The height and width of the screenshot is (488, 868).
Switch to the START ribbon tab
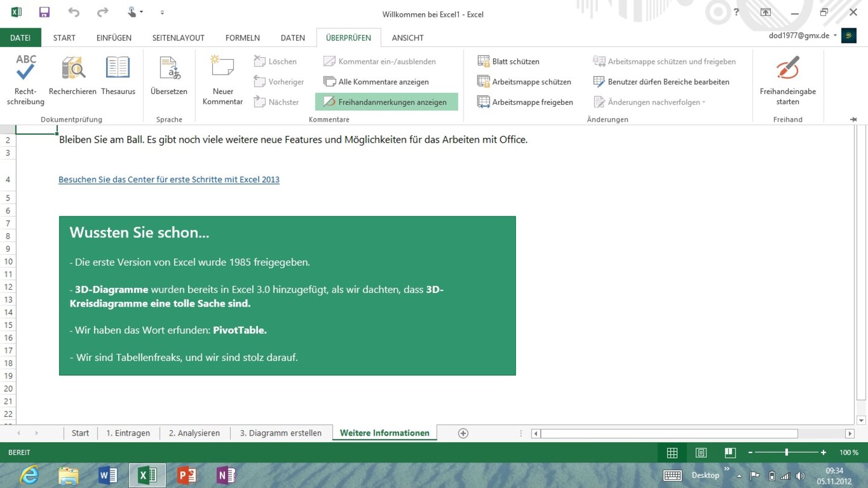click(64, 37)
